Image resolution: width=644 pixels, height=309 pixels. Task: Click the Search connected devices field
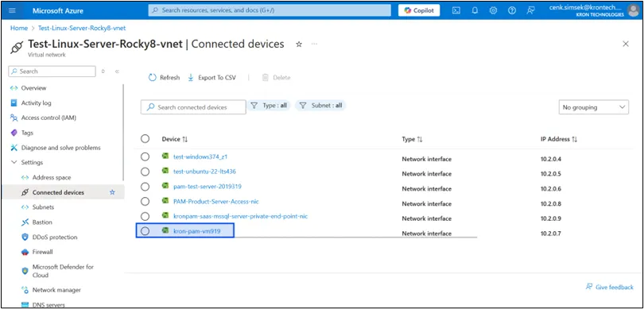click(x=193, y=107)
